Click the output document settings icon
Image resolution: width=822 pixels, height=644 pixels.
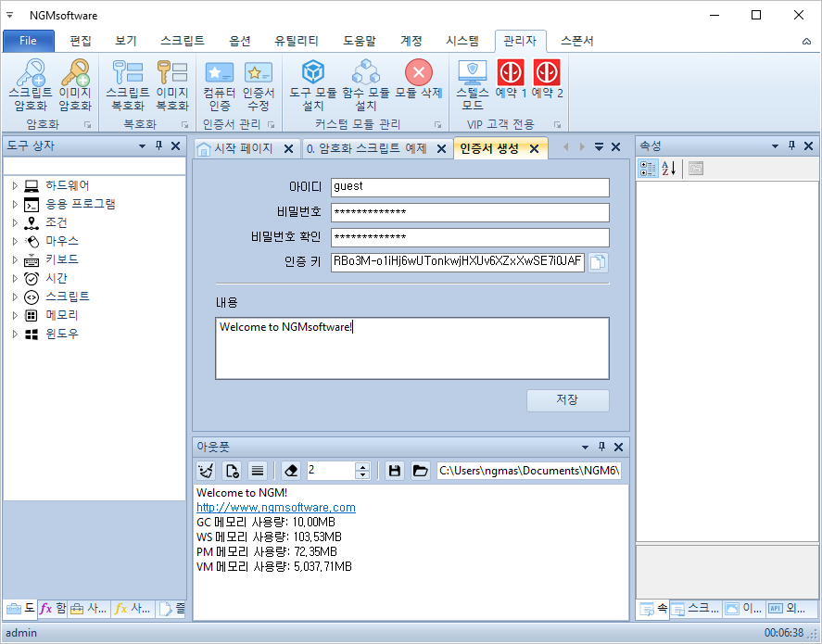coord(232,471)
